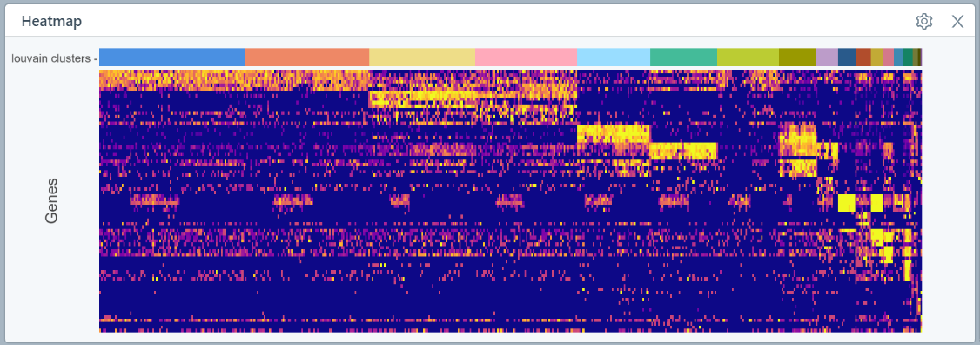Image resolution: width=980 pixels, height=345 pixels.
Task: Select the rust brown cluster segment
Action: click(863, 57)
